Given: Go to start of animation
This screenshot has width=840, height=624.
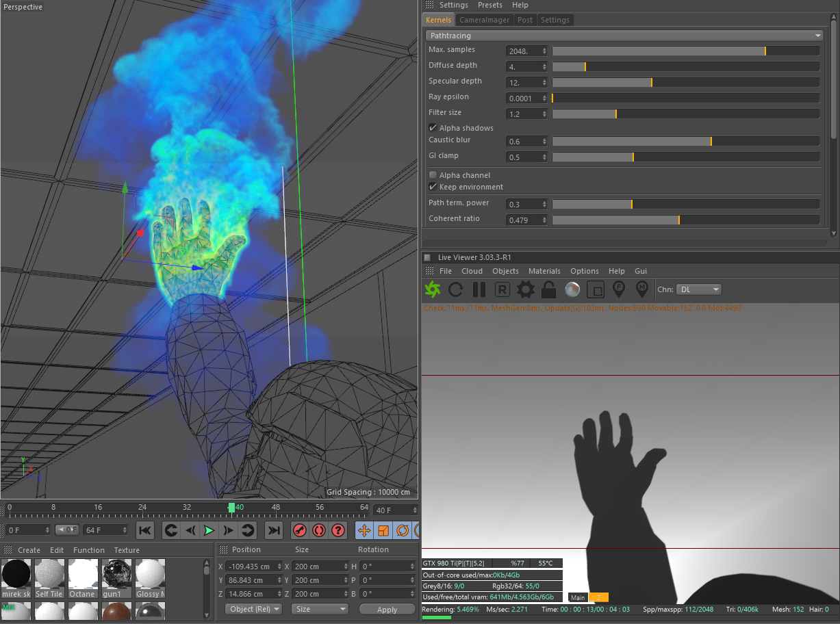Looking at the screenshot, I should pos(145,530).
